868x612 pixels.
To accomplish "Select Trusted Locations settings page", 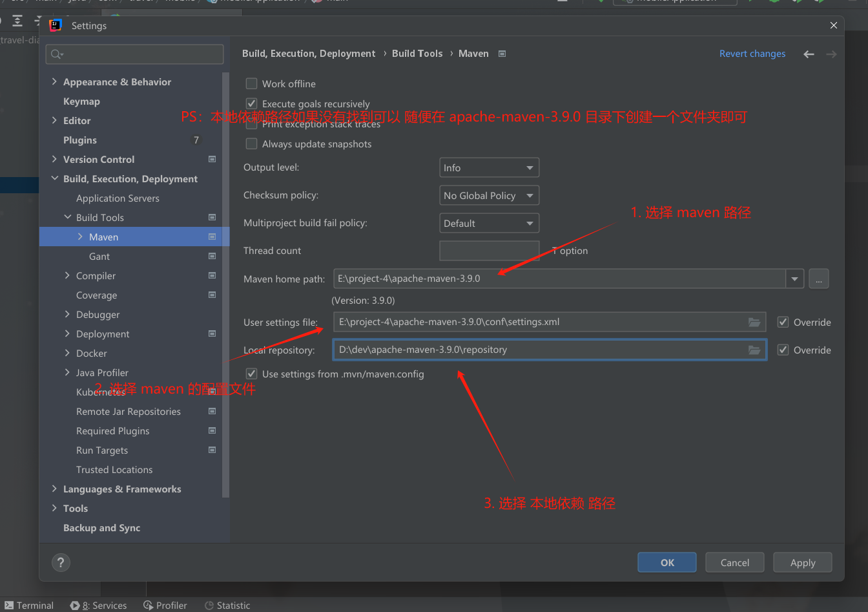I will (x=114, y=470).
